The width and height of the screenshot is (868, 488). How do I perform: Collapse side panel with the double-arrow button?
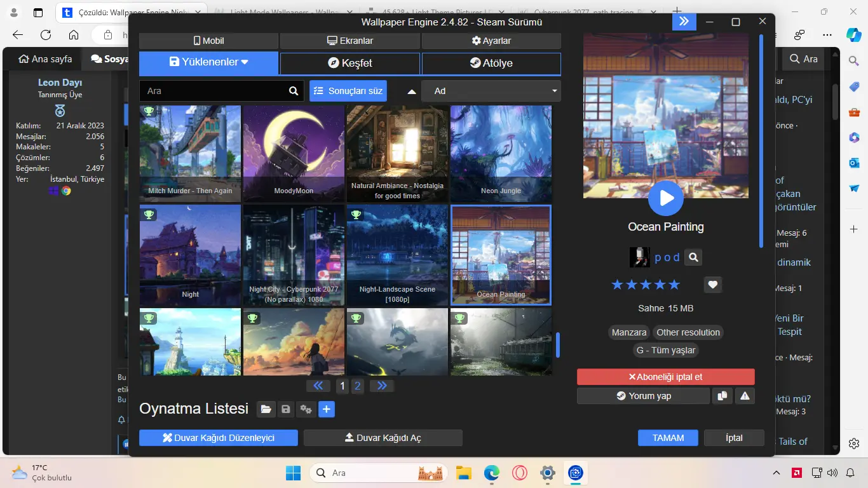(x=684, y=22)
